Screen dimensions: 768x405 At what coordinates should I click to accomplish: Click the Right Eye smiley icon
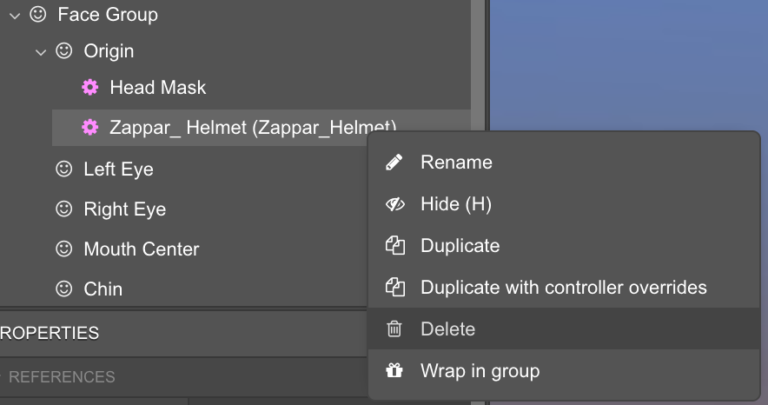click(64, 209)
